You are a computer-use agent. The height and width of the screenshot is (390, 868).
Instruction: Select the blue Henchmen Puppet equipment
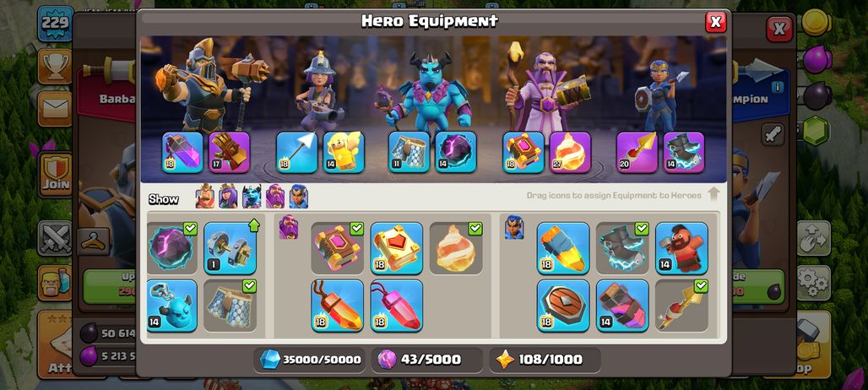click(172, 306)
